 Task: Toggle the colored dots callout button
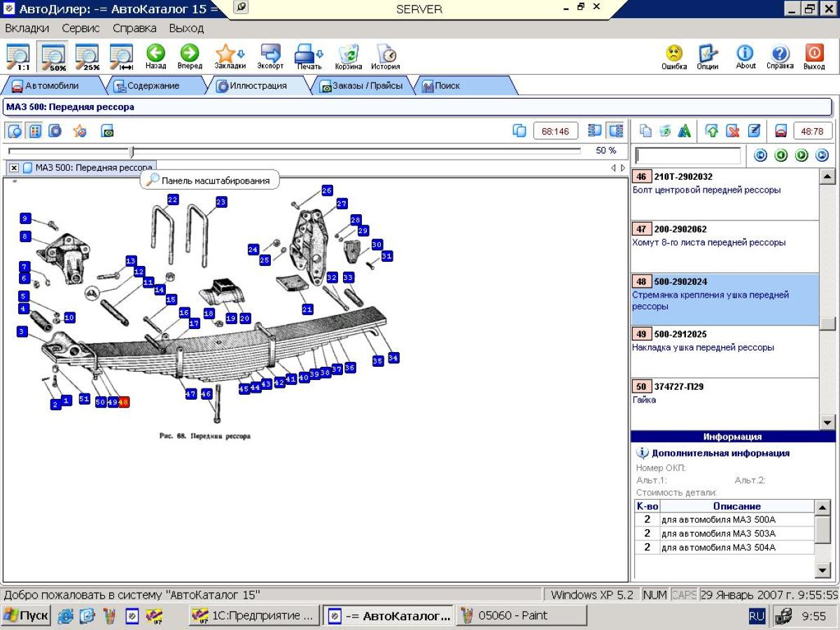click(x=35, y=131)
